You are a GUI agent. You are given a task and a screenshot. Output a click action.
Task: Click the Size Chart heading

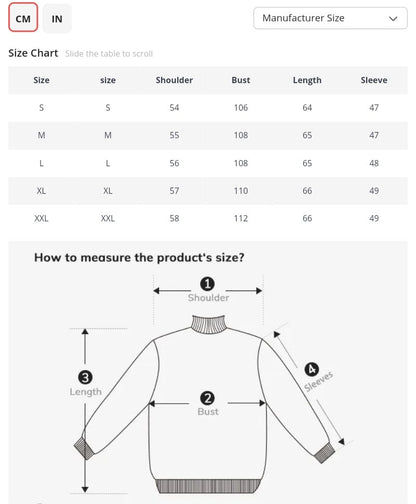pos(33,53)
